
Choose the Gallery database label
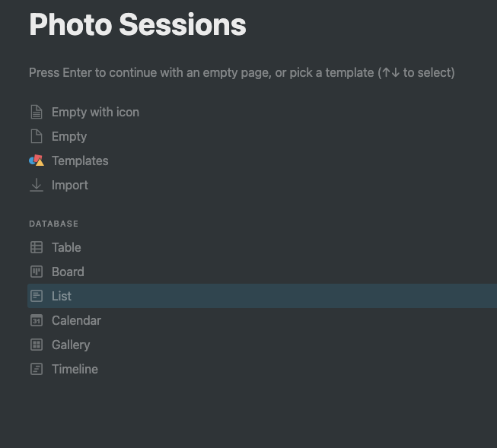tap(71, 345)
